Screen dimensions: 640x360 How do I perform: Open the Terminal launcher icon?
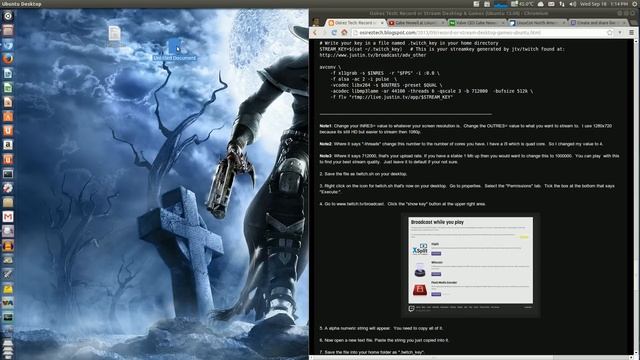(8, 173)
